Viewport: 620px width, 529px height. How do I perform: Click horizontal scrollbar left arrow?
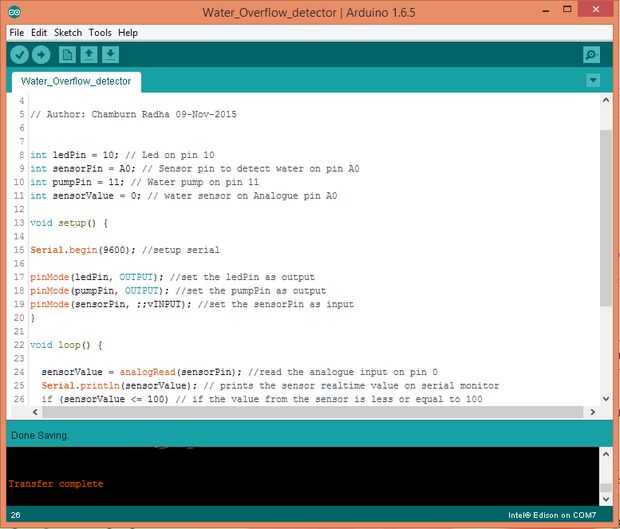36,412
